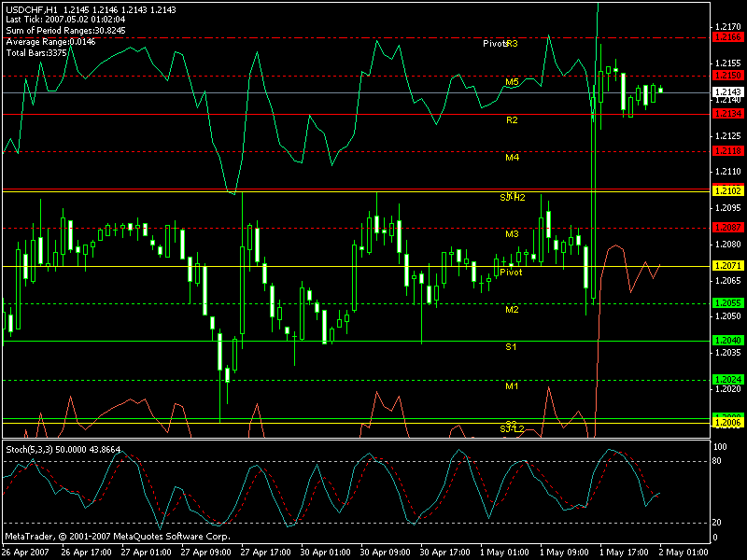Click the yellow Pivot label near 1.2071
The width and height of the screenshot is (747, 560).
coord(511,272)
